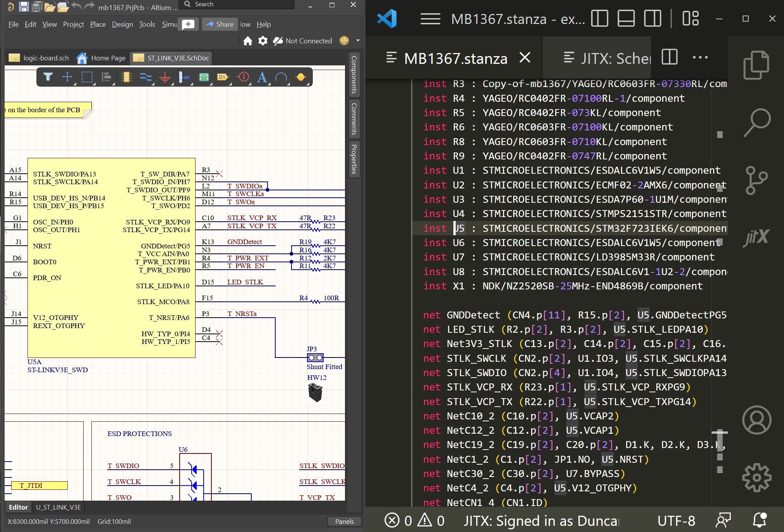Click the Panels button
784x532 pixels.
pyautogui.click(x=344, y=521)
